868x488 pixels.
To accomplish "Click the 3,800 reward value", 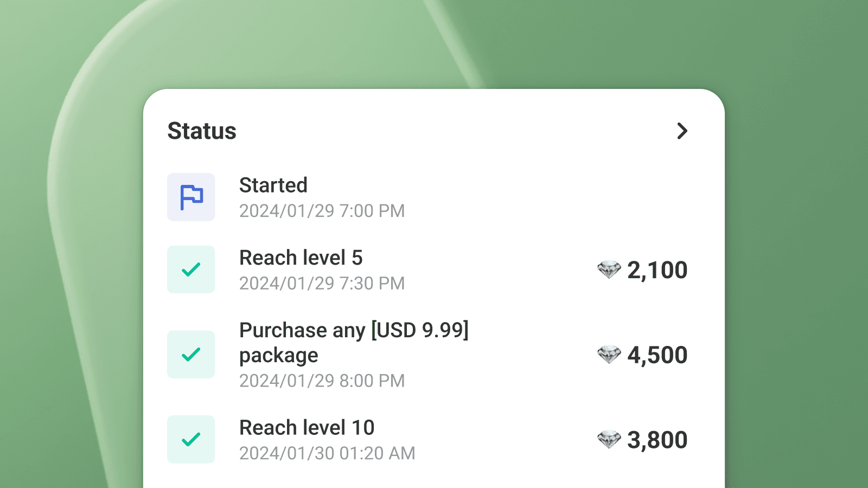I will [657, 439].
